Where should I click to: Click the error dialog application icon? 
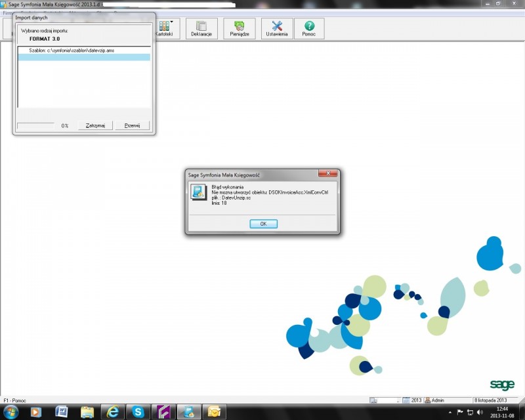point(199,192)
